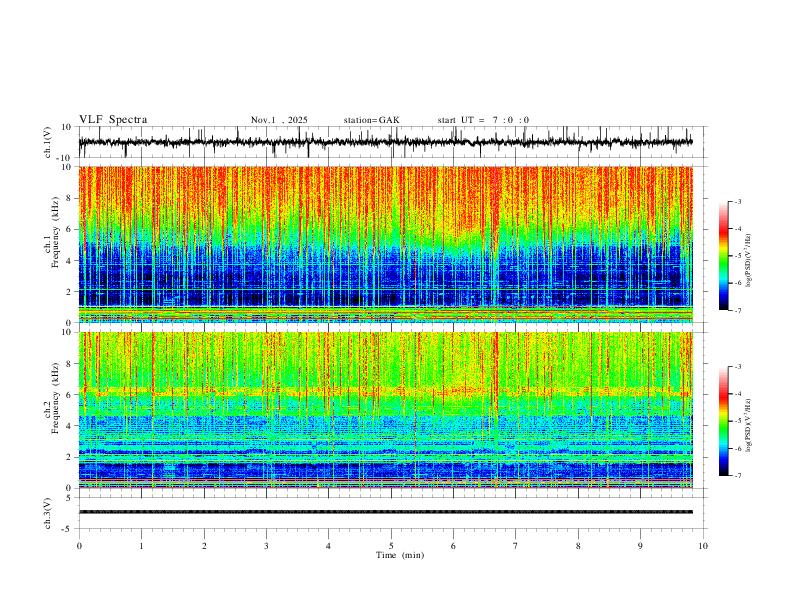This screenshot has width=792, height=612.
Task: Click time axis tick label "6"
Action: 453,546
